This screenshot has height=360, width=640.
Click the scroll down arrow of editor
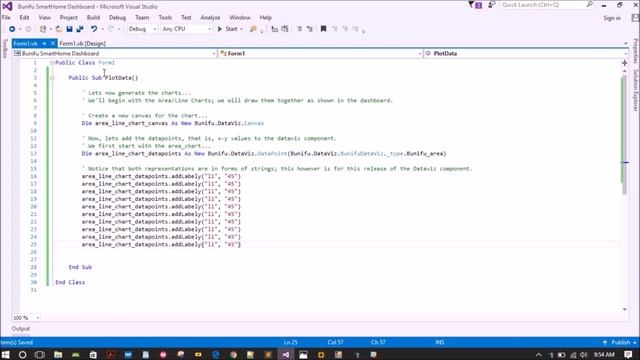(624, 309)
